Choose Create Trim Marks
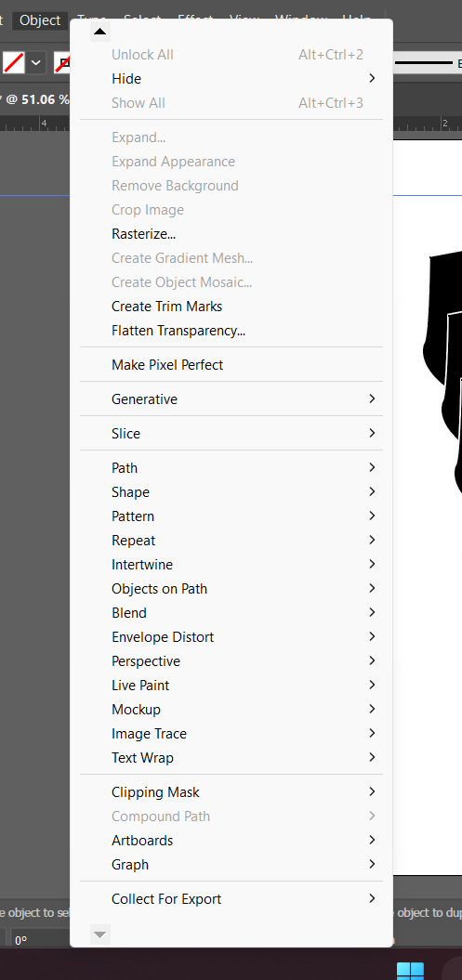This screenshot has height=980, width=462. click(x=231, y=307)
